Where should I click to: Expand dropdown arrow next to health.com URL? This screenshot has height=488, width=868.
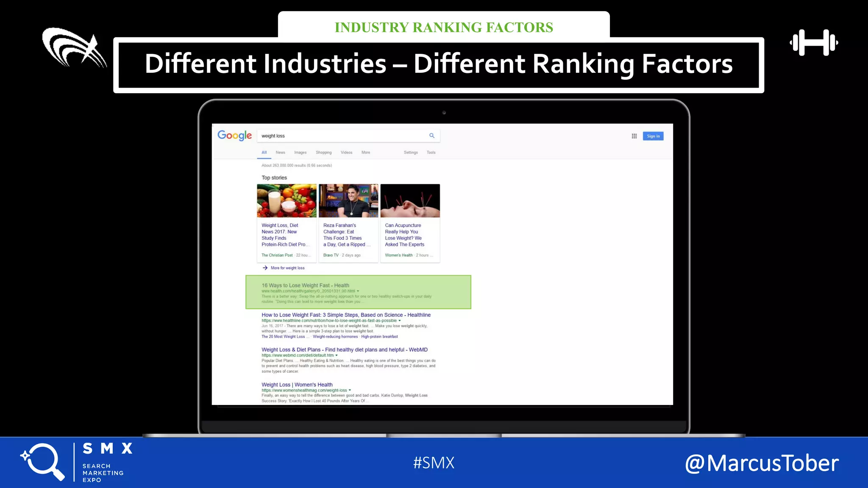point(358,291)
